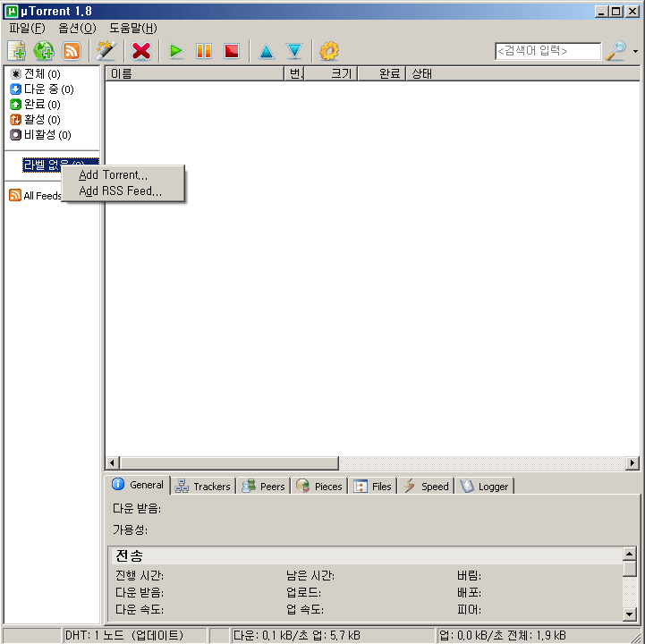The width and height of the screenshot is (645, 644).
Task: Switch to the General tab
Action: pos(138,485)
